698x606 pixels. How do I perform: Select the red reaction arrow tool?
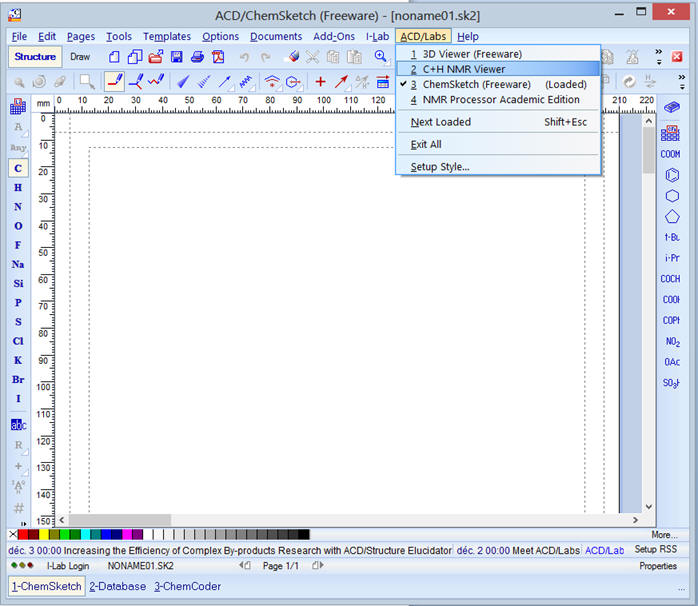point(341,81)
